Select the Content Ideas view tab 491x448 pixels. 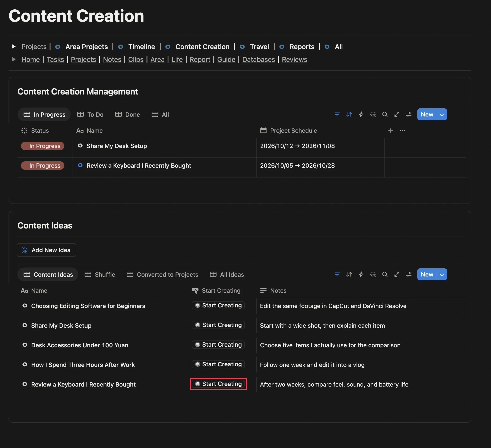(x=48, y=275)
